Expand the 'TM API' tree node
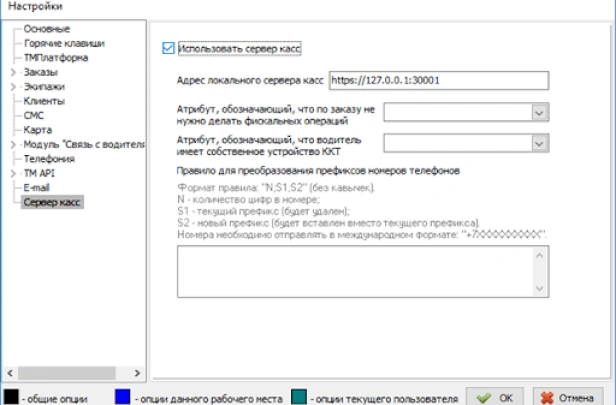This screenshot has height=405, width=616. coord(13,174)
